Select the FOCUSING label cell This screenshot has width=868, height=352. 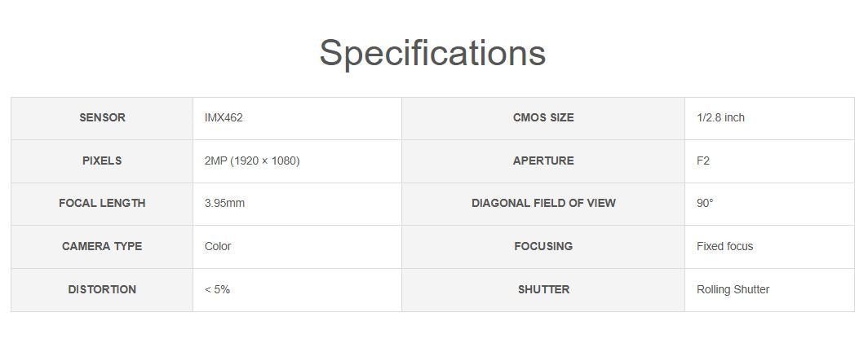point(543,247)
